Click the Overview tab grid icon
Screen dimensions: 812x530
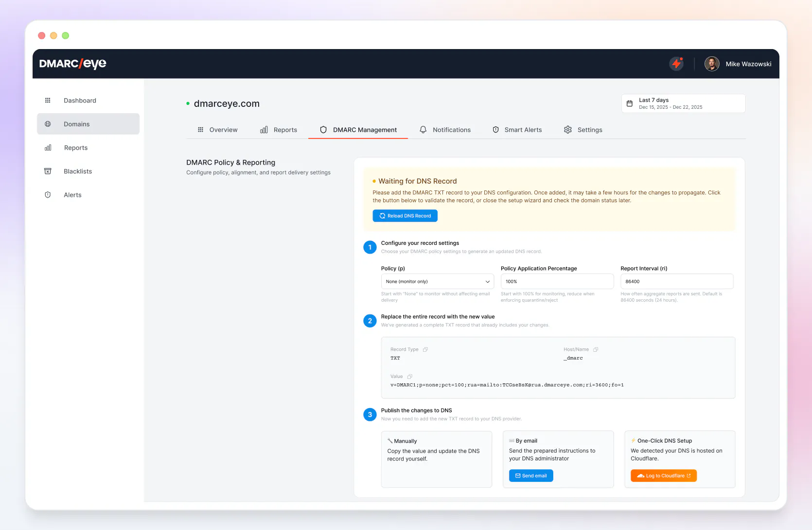[200, 130]
